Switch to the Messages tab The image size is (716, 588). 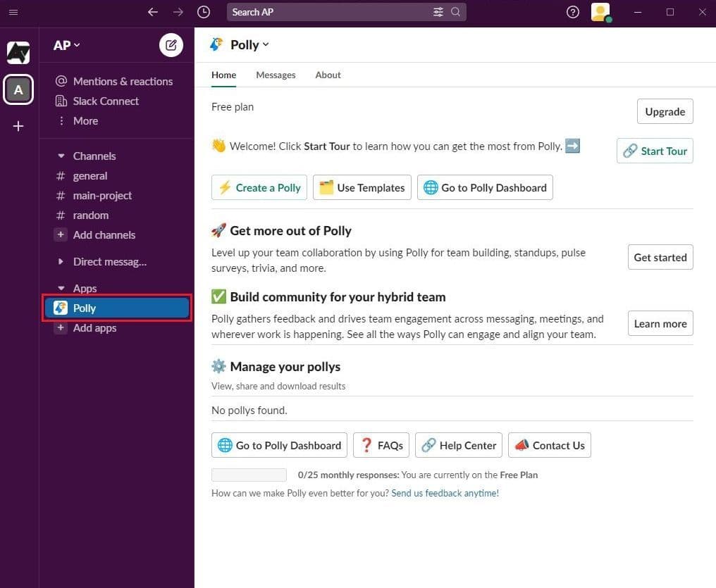(x=276, y=75)
